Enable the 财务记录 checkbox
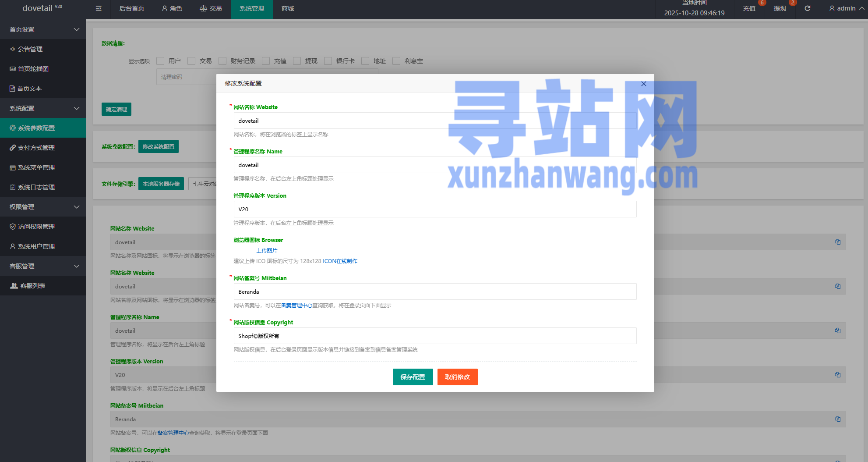The height and width of the screenshot is (462, 868). pyautogui.click(x=222, y=61)
